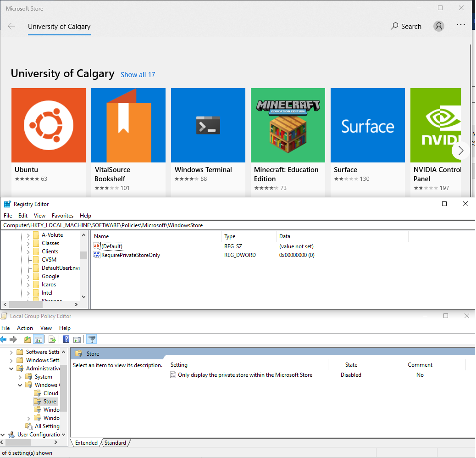Toggle Show/Hide Console Tree icon
Viewport: 476px width, 458px height.
[x=38, y=339]
